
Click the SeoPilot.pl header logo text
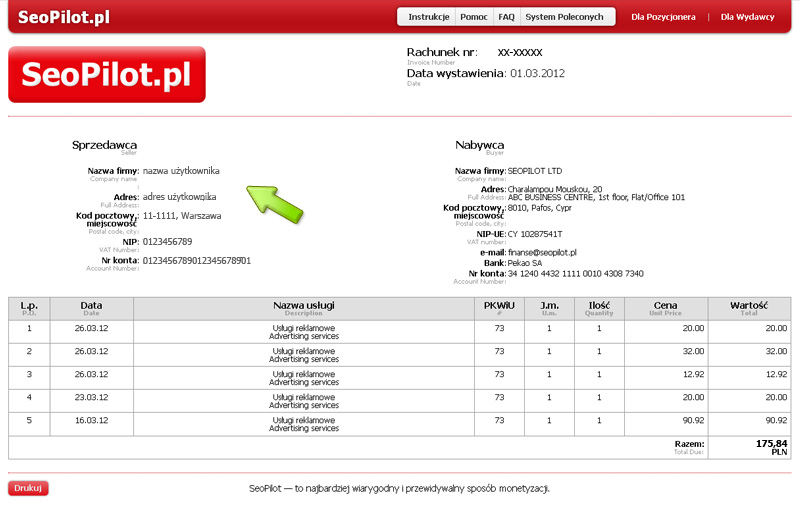tap(64, 17)
